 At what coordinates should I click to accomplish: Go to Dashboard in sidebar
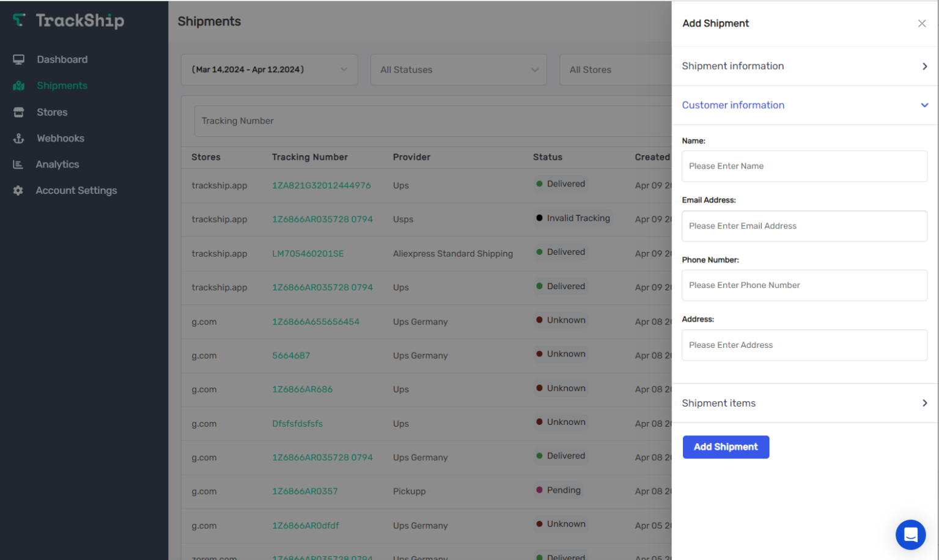62,59
